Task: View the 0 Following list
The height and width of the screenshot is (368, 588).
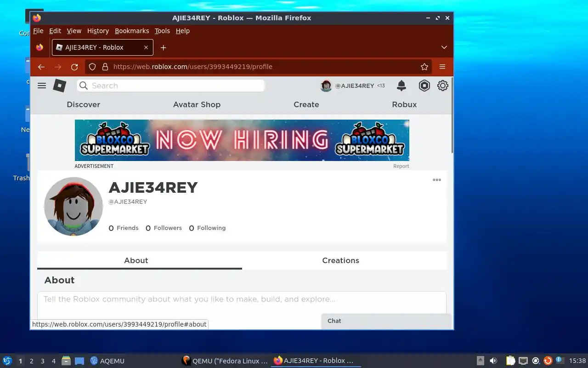Action: (x=207, y=228)
